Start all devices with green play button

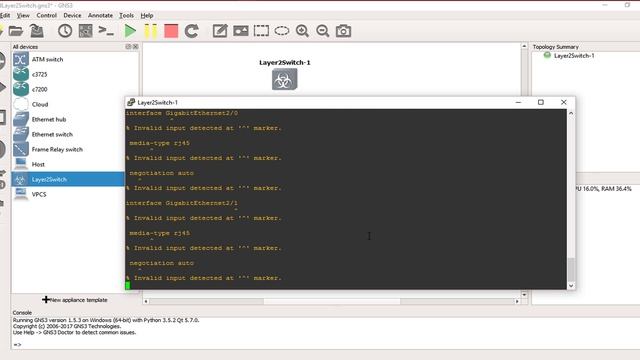[x=130, y=31]
